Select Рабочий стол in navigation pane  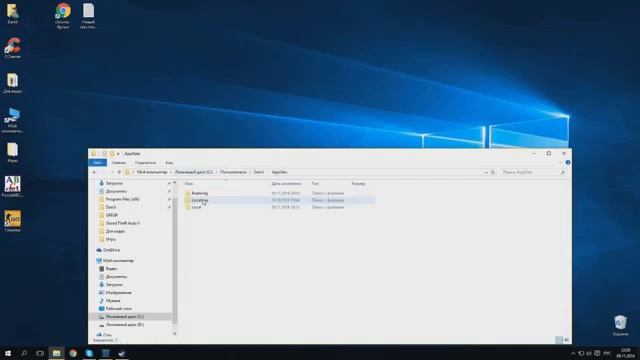click(118, 309)
